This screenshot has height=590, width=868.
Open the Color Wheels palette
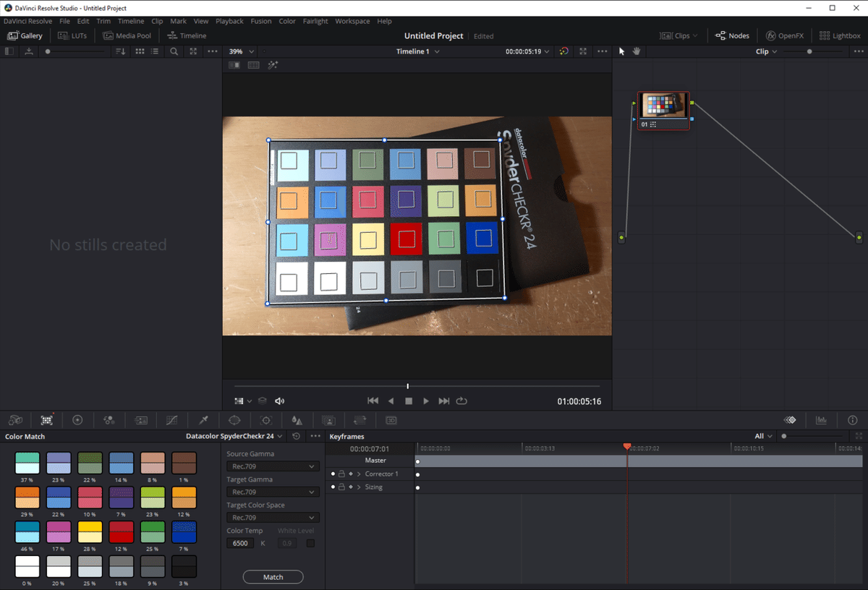coord(77,420)
